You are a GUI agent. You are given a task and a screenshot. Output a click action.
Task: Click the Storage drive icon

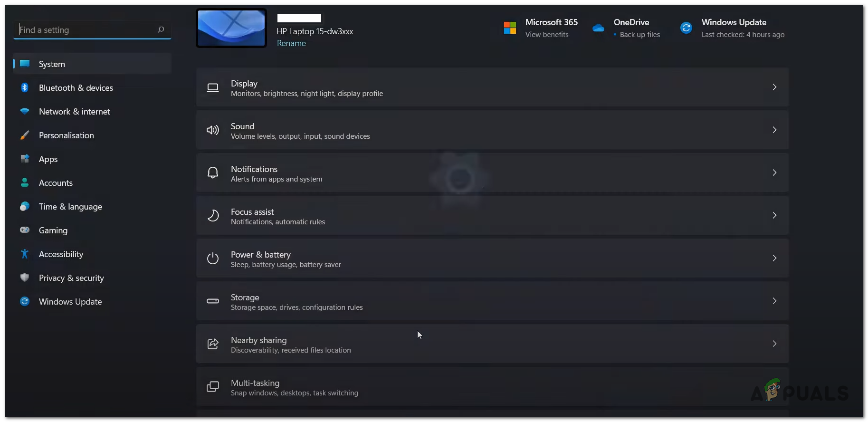point(213,301)
